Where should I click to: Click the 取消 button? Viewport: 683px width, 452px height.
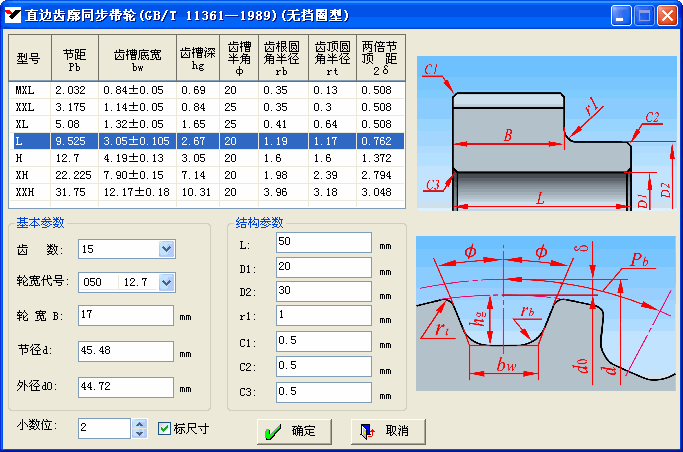[x=388, y=432]
